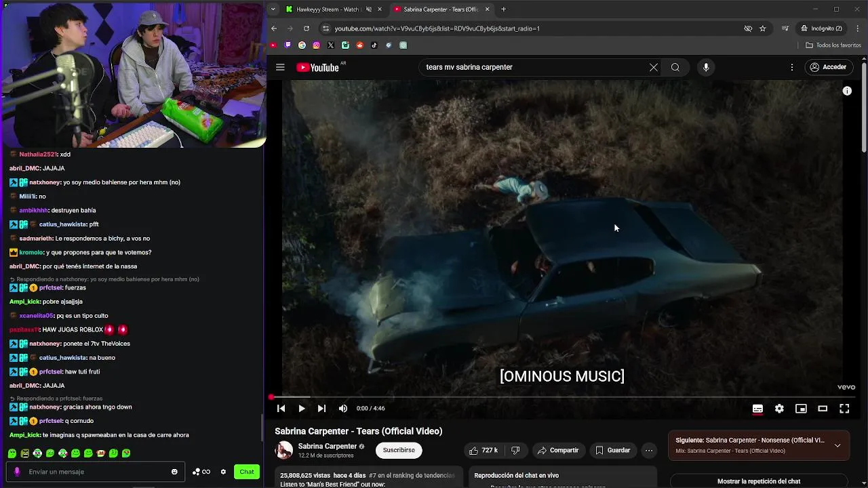
Task: Open Todos los favoritos folder
Action: click(x=833, y=45)
